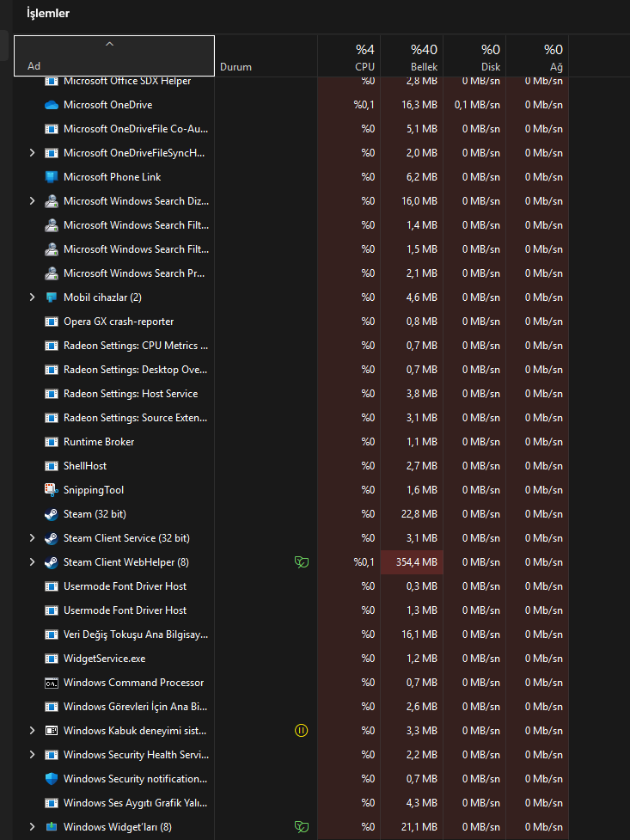Viewport: 630px width, 840px height.
Task: Sort by Ağ network column
Action: (537, 56)
